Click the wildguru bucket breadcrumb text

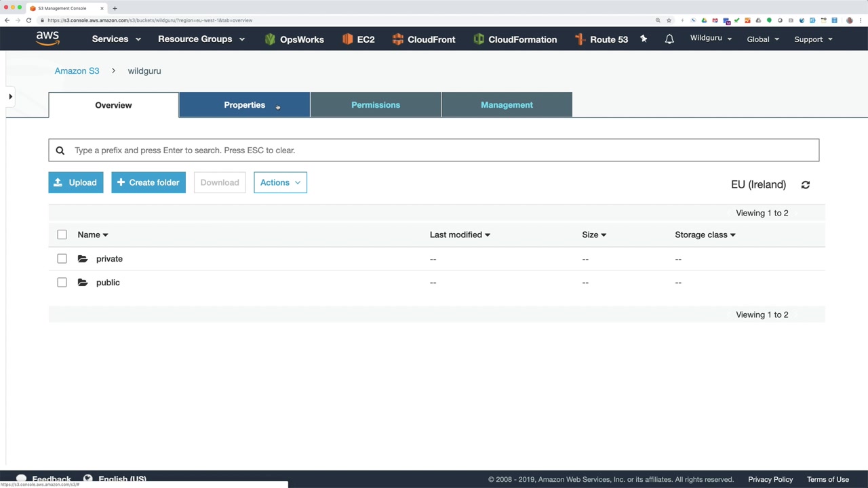144,70
